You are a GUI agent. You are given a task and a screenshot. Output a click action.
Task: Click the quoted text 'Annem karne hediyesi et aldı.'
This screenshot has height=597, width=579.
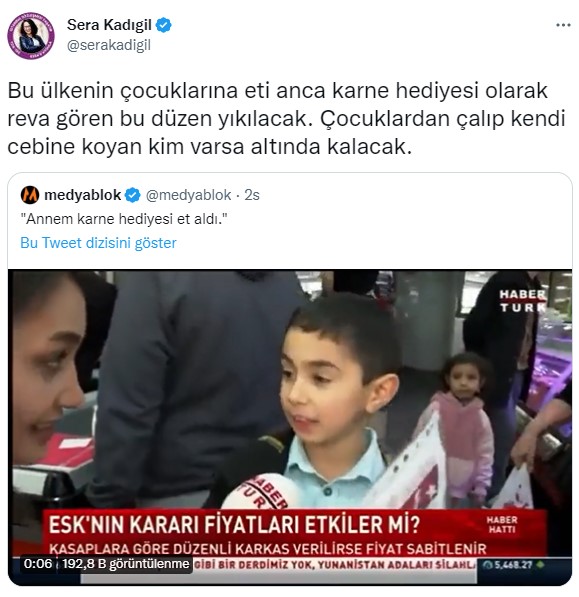(124, 219)
